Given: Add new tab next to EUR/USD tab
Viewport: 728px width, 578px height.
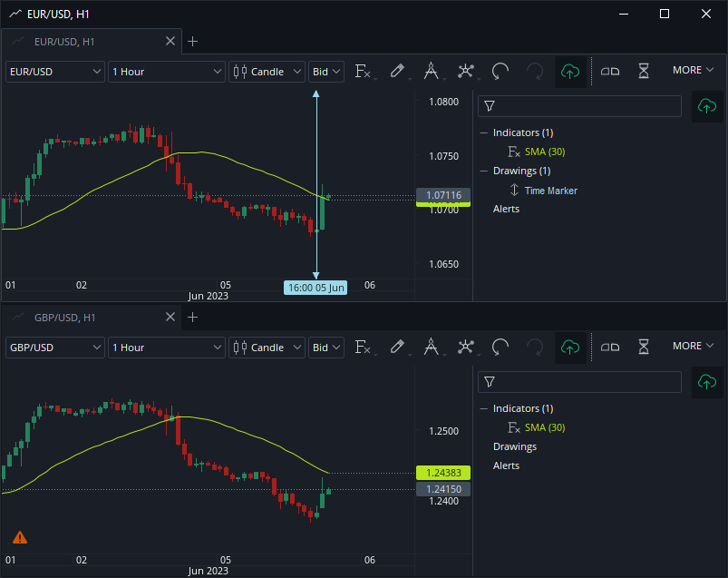Looking at the screenshot, I should pos(193,42).
